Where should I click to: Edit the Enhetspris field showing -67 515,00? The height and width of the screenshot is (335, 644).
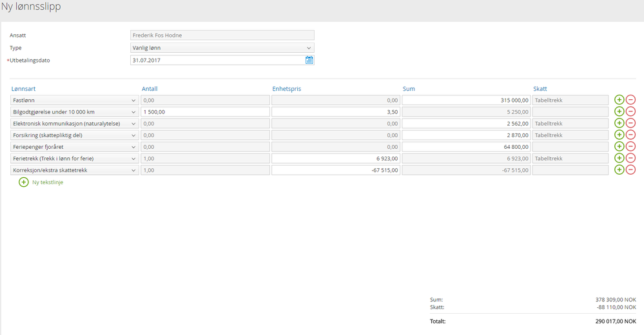(x=336, y=170)
